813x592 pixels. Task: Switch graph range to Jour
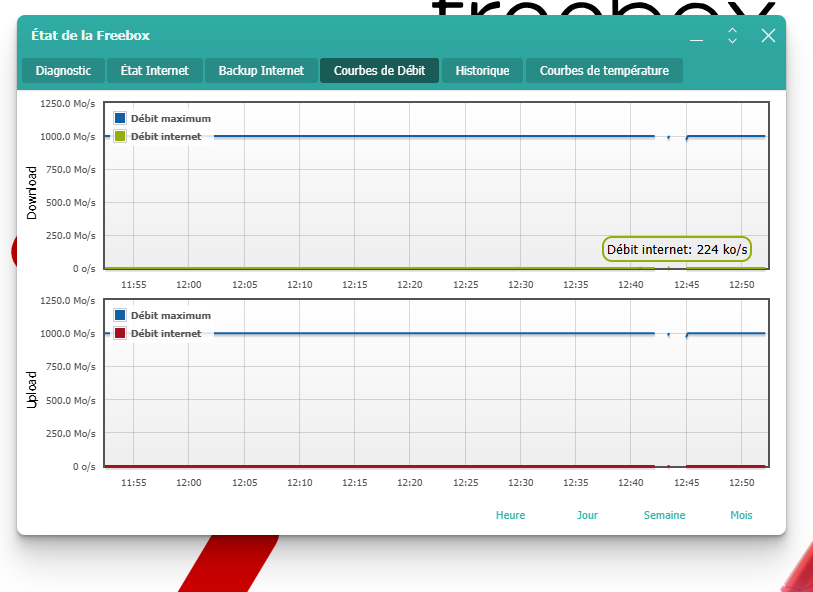(587, 515)
